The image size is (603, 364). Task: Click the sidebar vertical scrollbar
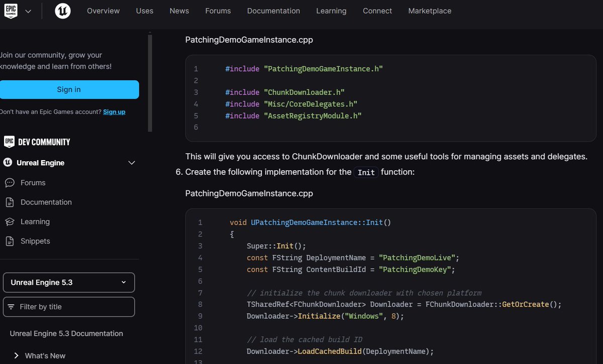coord(150,83)
